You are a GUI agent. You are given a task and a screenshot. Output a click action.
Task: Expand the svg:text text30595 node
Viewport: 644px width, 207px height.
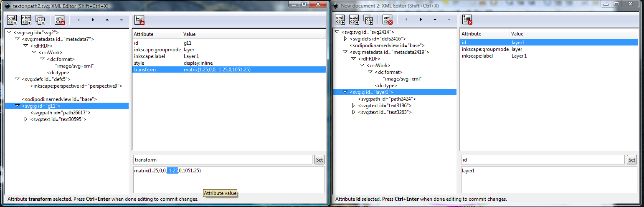pos(25,119)
